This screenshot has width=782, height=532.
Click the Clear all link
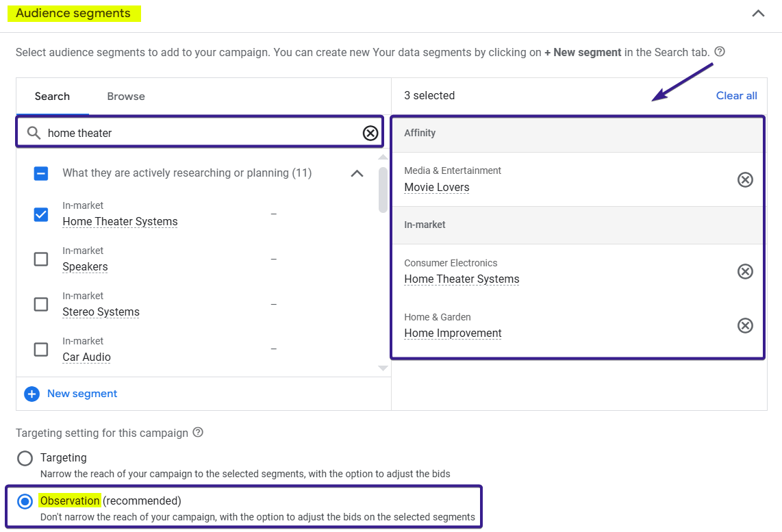coord(736,96)
